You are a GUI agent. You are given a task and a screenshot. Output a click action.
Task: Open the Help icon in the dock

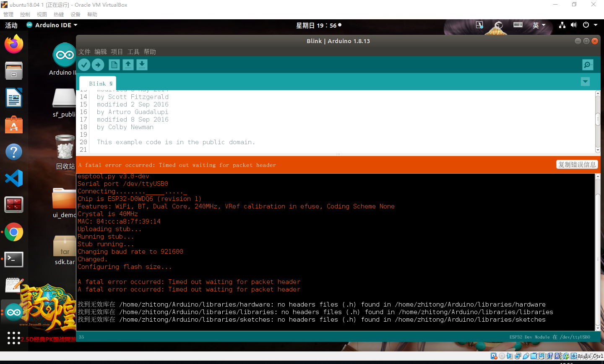click(14, 151)
